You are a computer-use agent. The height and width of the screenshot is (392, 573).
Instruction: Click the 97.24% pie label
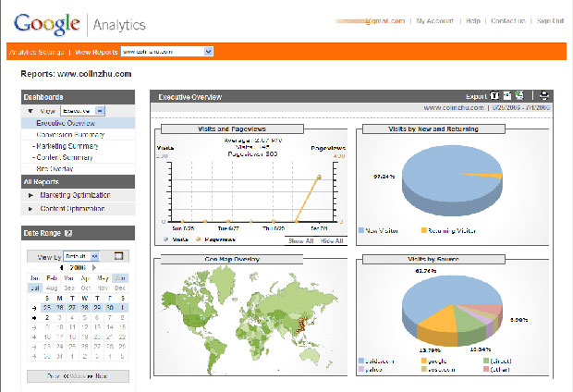[x=384, y=177]
